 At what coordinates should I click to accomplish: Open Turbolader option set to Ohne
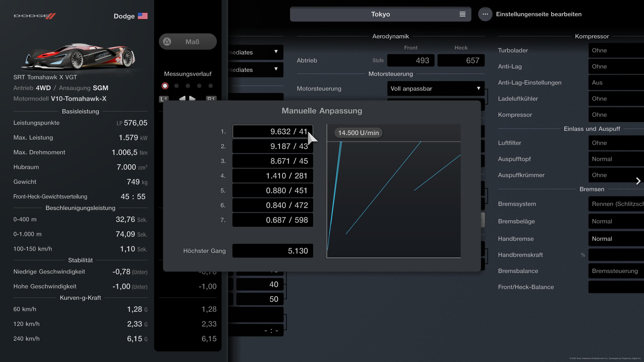point(616,50)
